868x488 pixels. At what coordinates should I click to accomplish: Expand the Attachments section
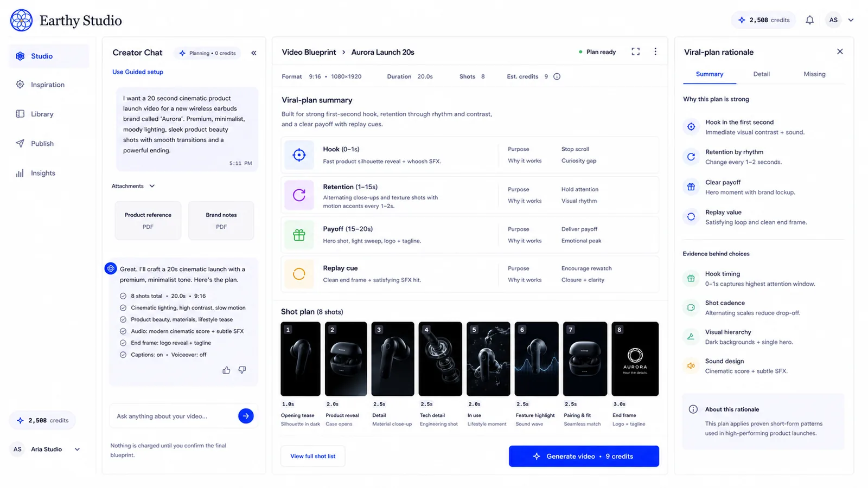[133, 186]
